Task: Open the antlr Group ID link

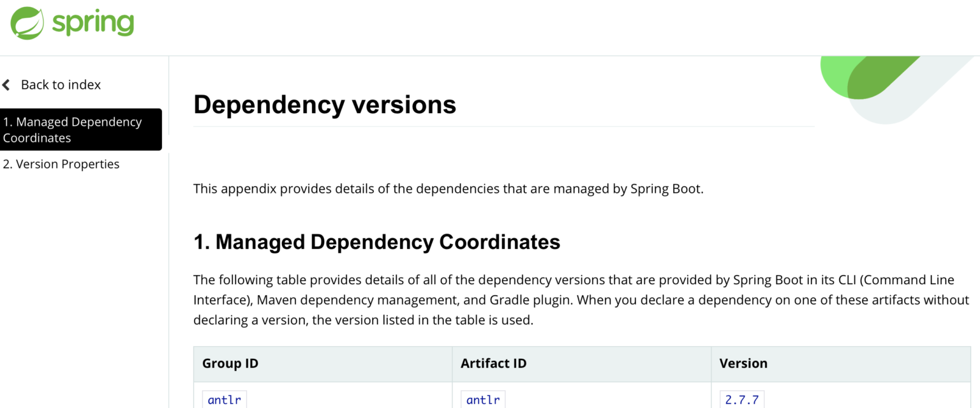Action: pyautogui.click(x=224, y=399)
